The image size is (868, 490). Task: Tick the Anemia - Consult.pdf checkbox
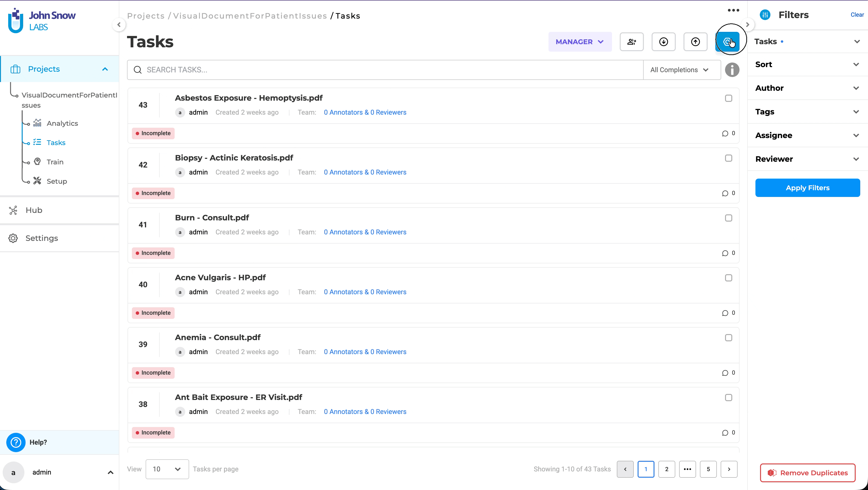[728, 338]
